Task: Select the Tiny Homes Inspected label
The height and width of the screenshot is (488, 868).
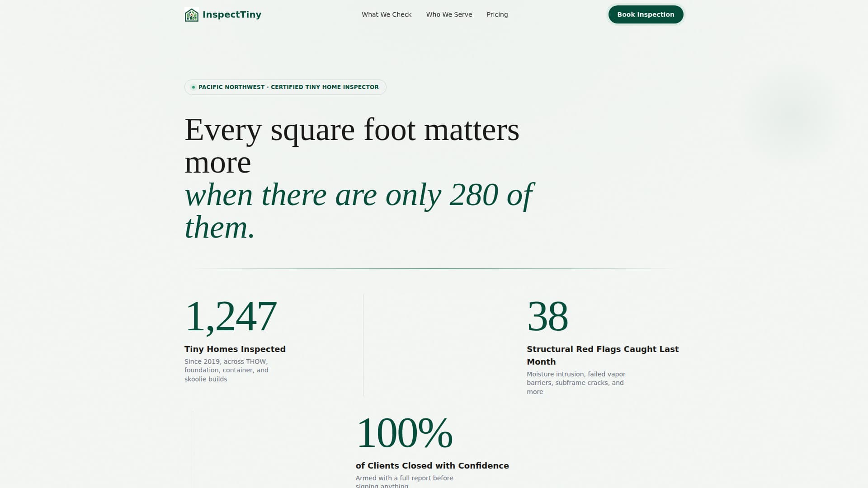Action: pyautogui.click(x=235, y=349)
